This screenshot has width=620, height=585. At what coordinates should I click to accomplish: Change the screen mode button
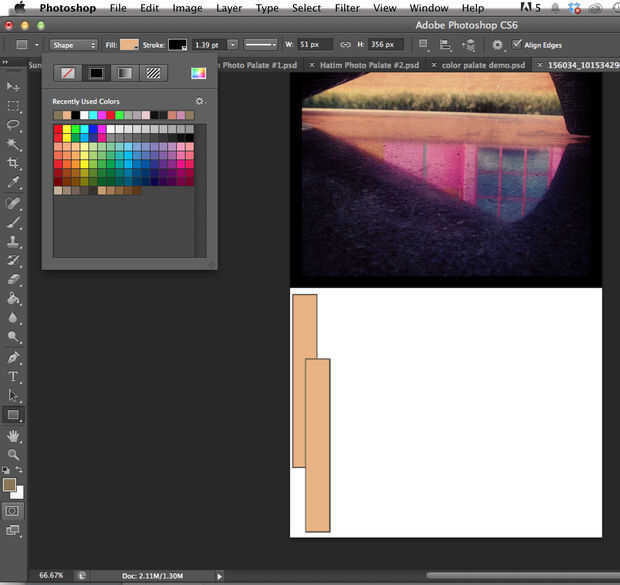tap(12, 530)
